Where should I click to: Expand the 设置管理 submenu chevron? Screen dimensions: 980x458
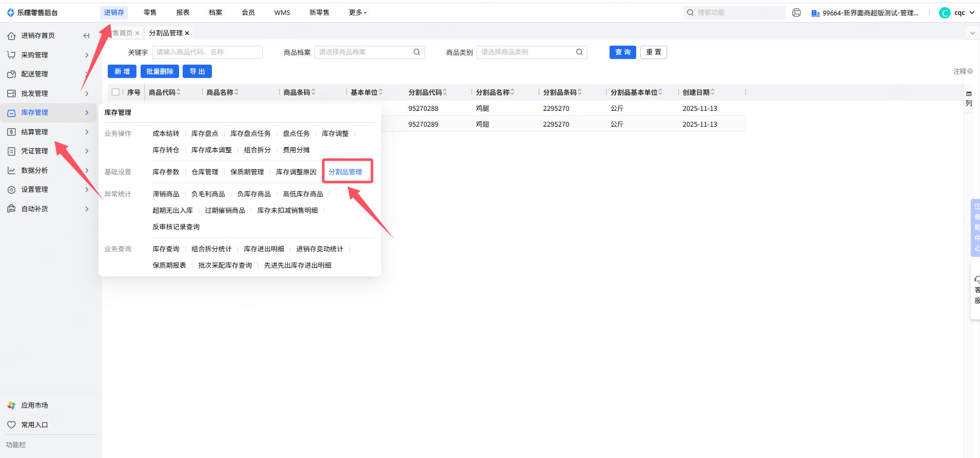[x=87, y=190]
